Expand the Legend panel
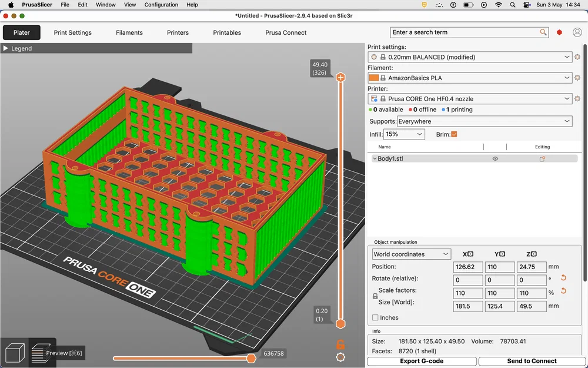The image size is (588, 368). pyautogui.click(x=6, y=48)
